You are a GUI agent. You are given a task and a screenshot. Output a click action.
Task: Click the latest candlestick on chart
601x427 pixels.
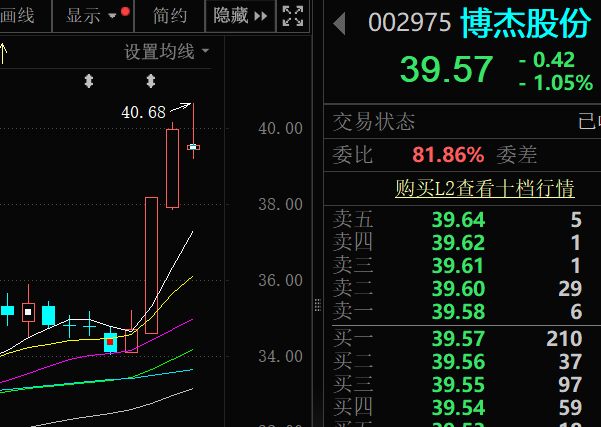pyautogui.click(x=194, y=147)
